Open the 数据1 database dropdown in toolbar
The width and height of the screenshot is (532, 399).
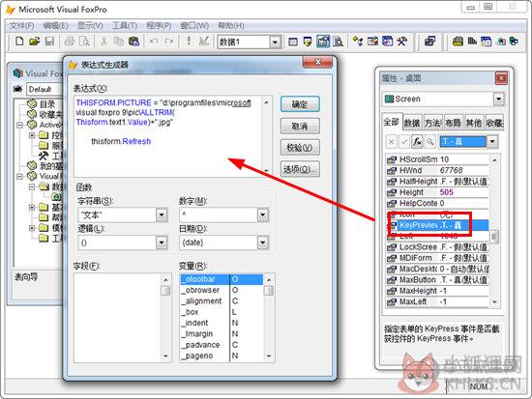tap(275, 43)
